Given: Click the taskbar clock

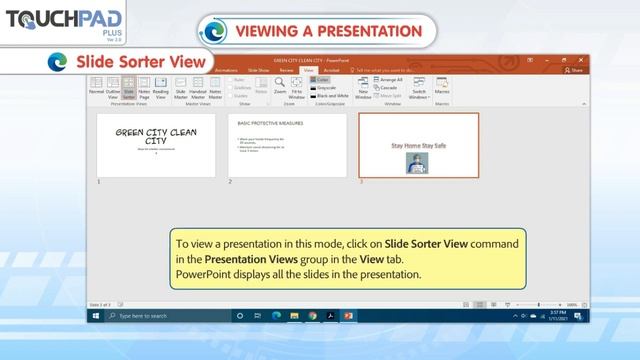Looking at the screenshot, I should pyautogui.click(x=557, y=316).
